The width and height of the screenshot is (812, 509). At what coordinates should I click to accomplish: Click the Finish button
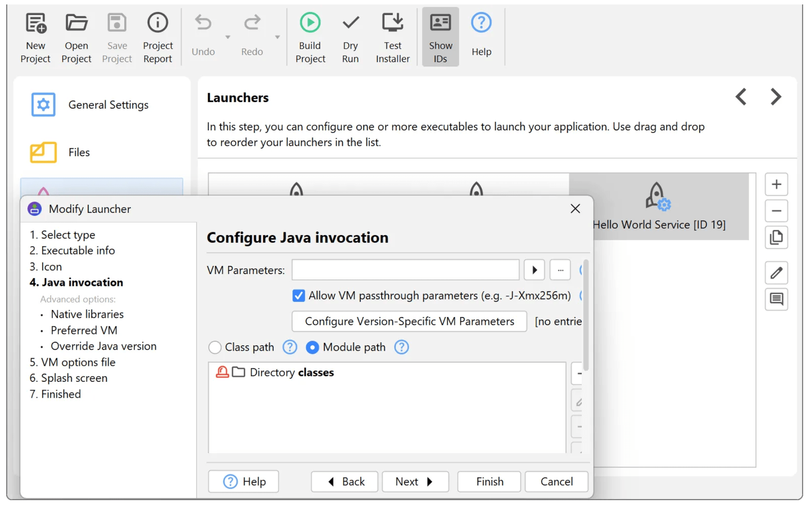pos(489,482)
